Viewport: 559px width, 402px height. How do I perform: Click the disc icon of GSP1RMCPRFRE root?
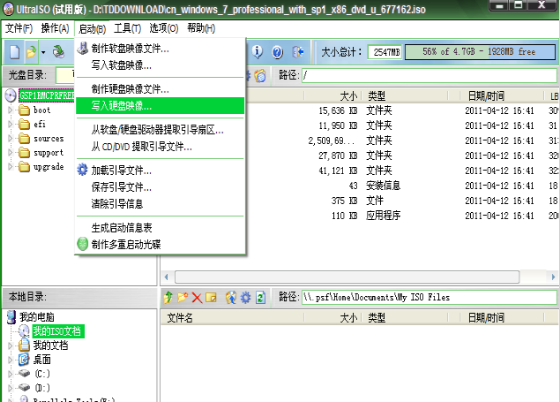tap(11, 95)
